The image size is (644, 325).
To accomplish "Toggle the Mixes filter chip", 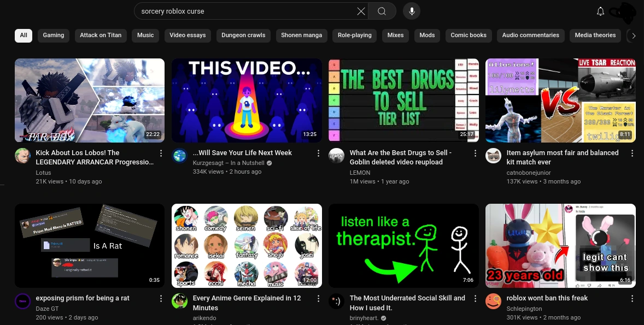I will pos(395,36).
